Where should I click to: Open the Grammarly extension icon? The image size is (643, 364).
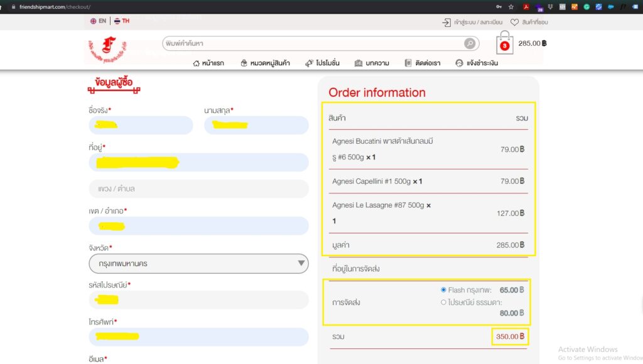pos(586,6)
